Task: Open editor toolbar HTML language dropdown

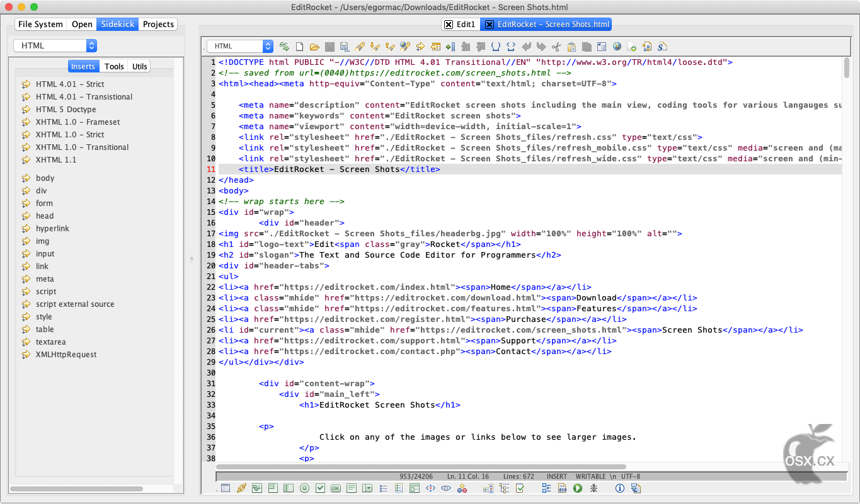Action: 240,46
